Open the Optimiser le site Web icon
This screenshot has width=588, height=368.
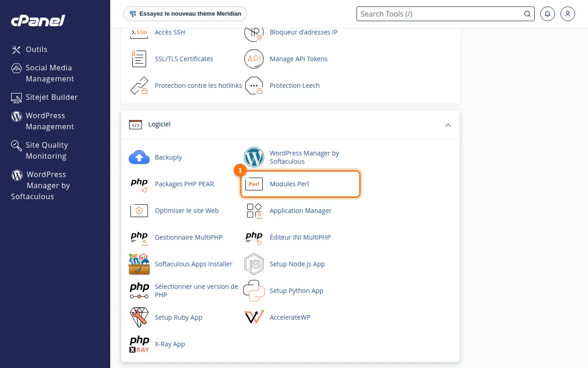tap(139, 211)
